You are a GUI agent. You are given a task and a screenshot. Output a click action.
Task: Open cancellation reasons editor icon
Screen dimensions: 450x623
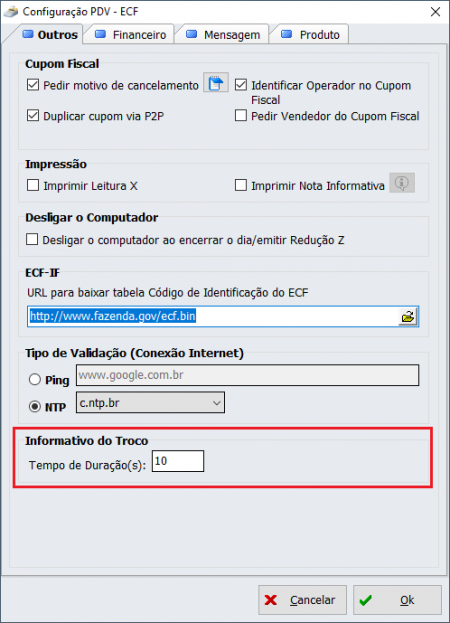tap(216, 82)
